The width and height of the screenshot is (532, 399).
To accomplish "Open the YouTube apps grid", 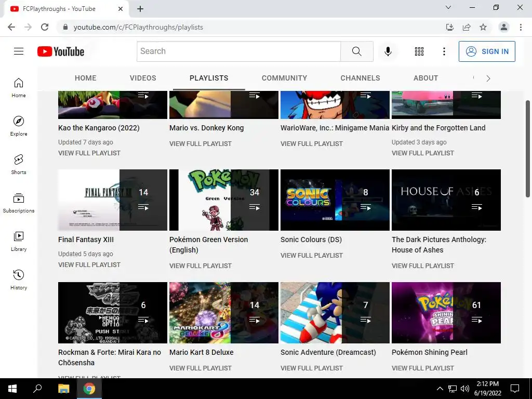I will [x=419, y=51].
